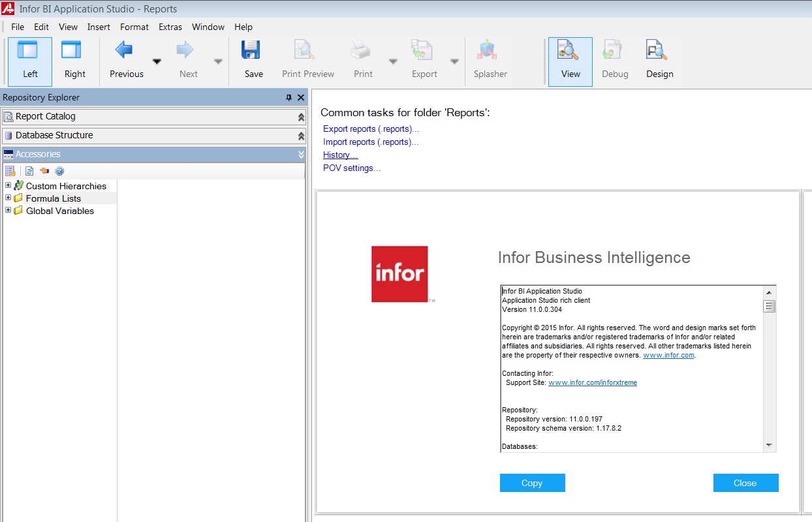The width and height of the screenshot is (812, 522).
Task: Open the Export dropdown arrow
Action: [454, 61]
